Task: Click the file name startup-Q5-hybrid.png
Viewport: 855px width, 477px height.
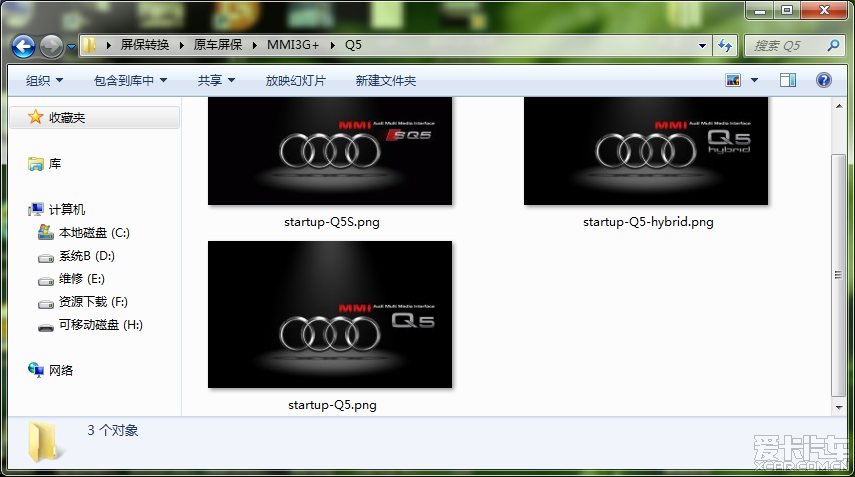Action: (x=648, y=222)
